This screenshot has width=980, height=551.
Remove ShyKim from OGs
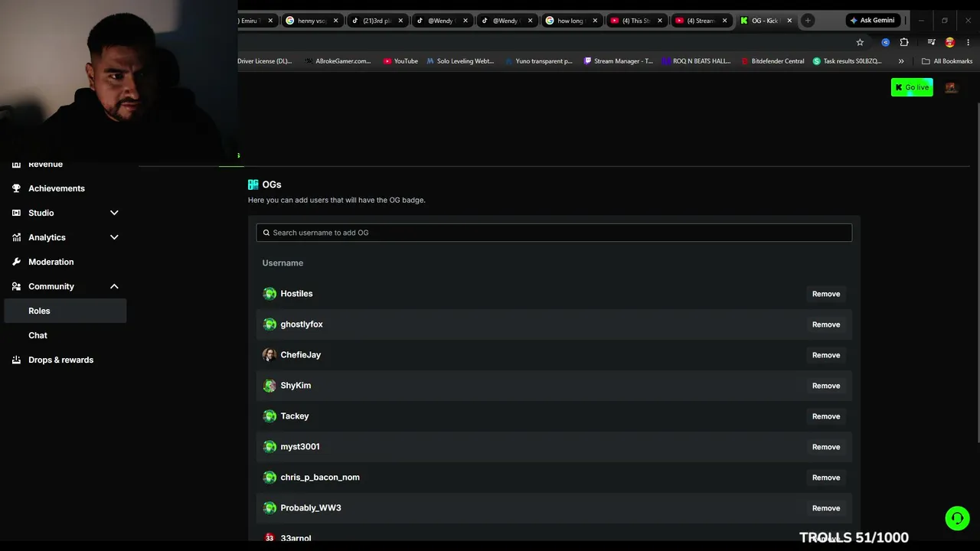826,386
